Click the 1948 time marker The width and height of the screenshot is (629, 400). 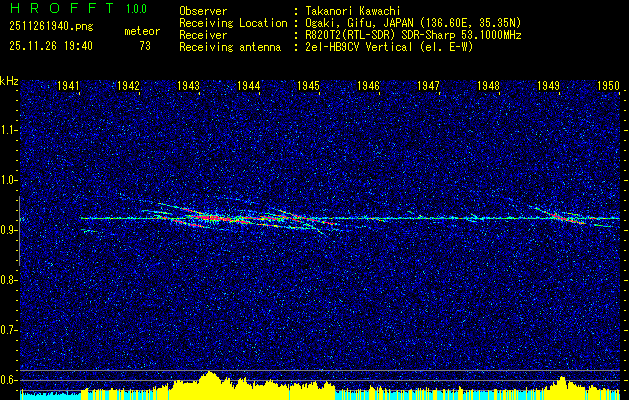(489, 85)
